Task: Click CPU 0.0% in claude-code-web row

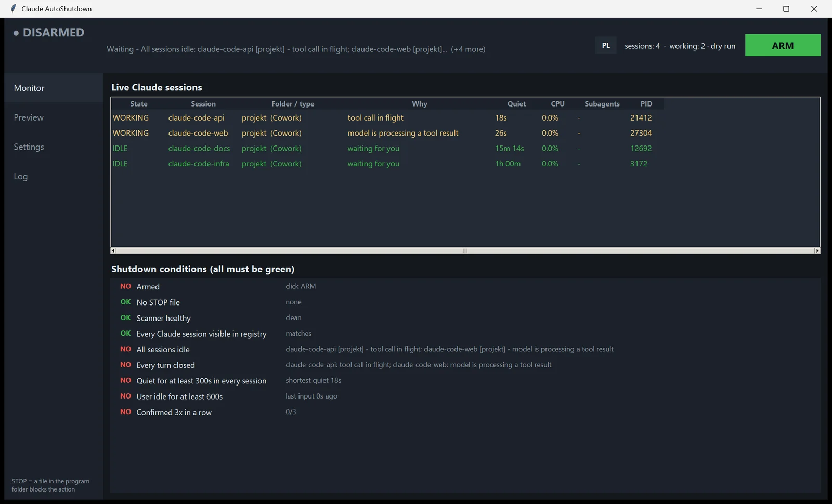Action: 550,133
